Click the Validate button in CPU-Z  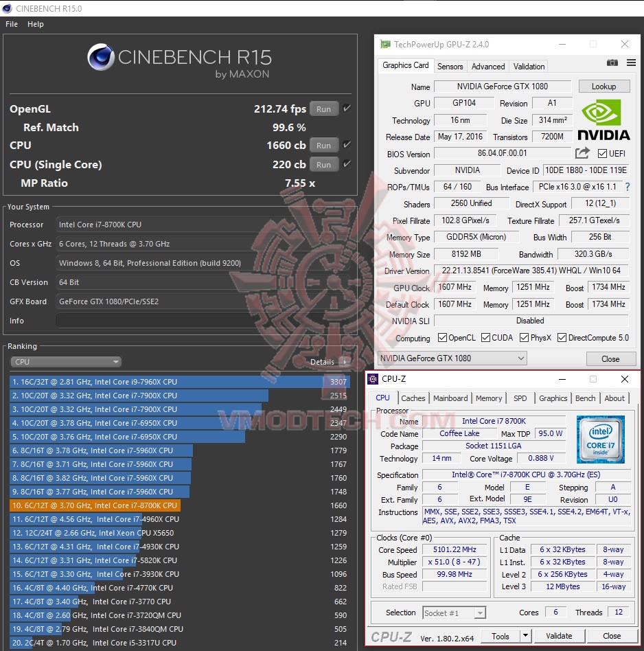[559, 636]
